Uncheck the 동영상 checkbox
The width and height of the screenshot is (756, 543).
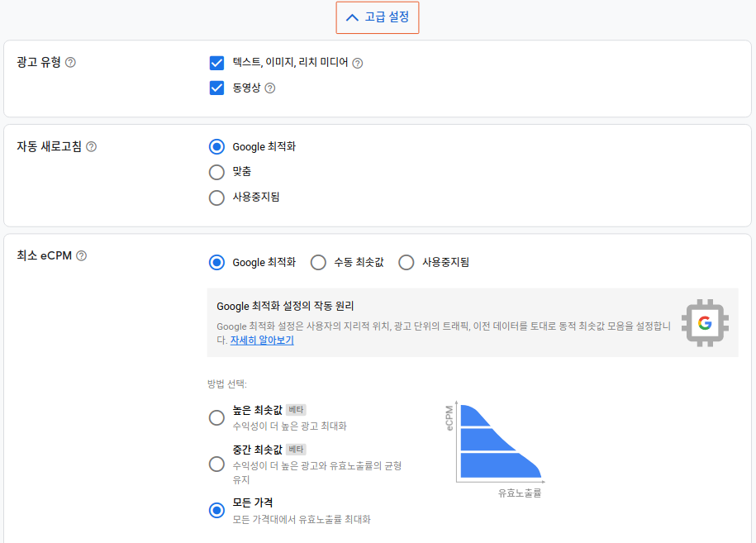217,88
